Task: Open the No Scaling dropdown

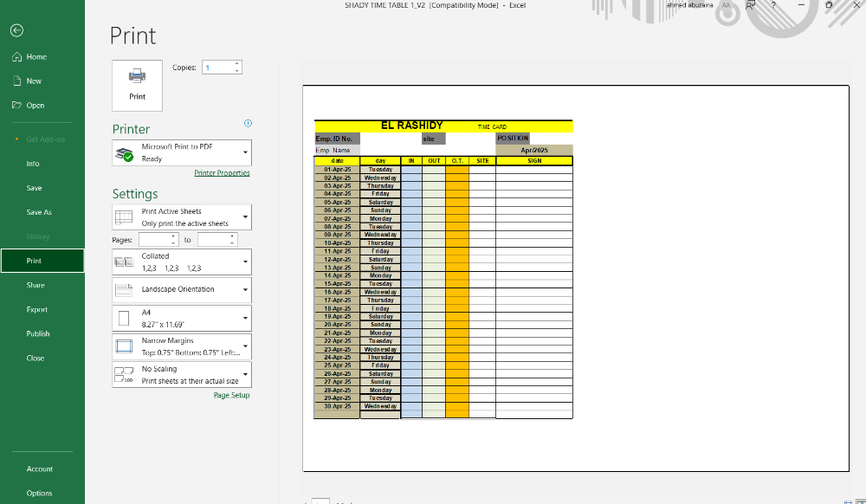Action: point(182,375)
